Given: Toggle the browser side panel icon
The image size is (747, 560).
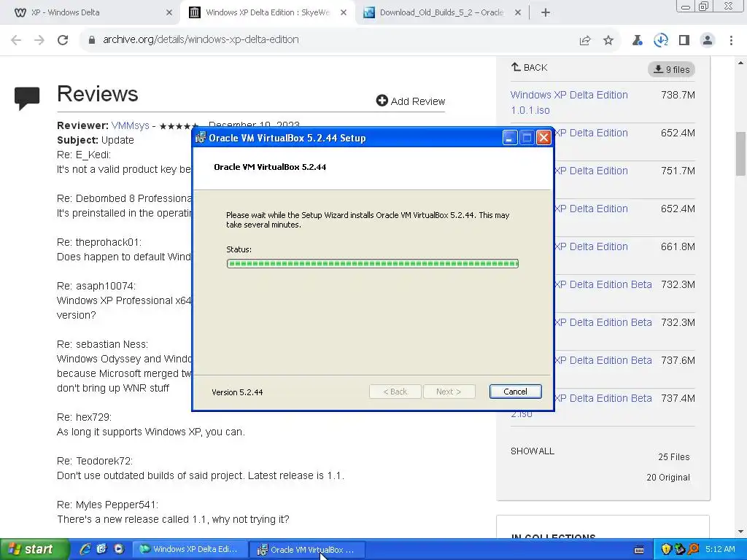Looking at the screenshot, I should pos(684,41).
